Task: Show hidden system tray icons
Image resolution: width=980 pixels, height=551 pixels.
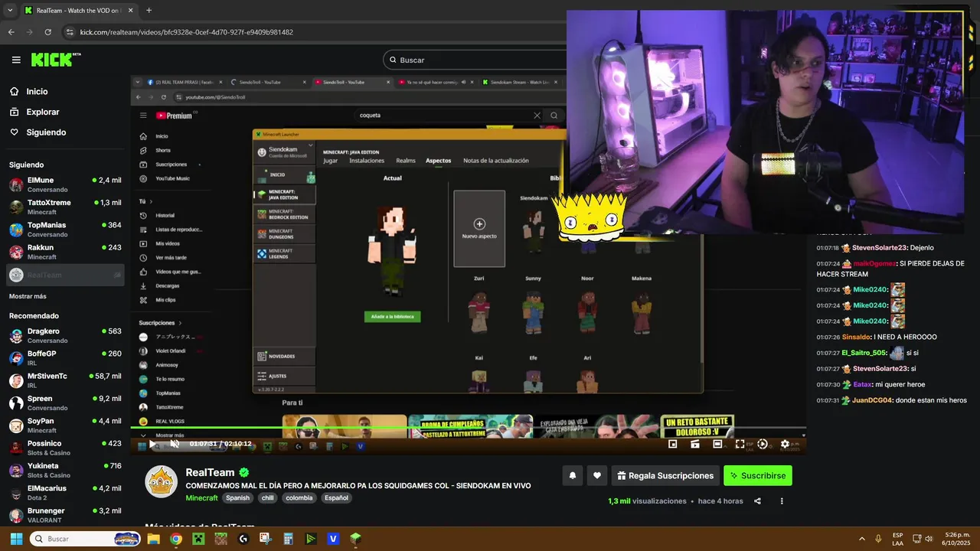Action: click(861, 539)
